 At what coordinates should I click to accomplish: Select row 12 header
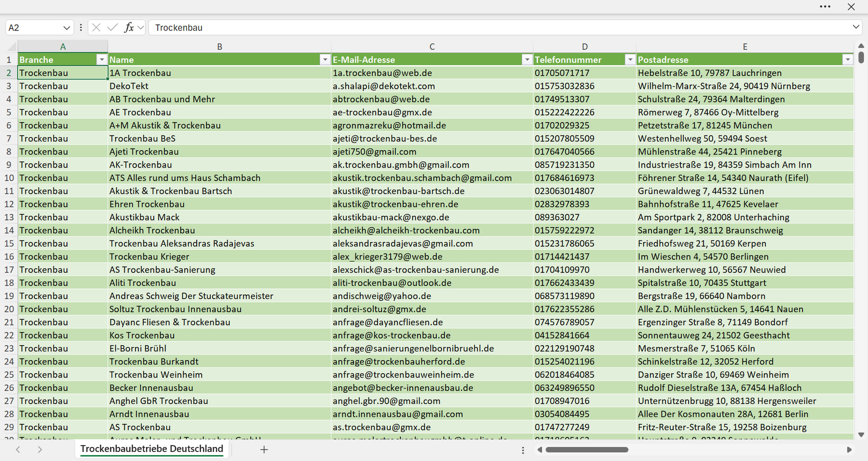coord(9,204)
